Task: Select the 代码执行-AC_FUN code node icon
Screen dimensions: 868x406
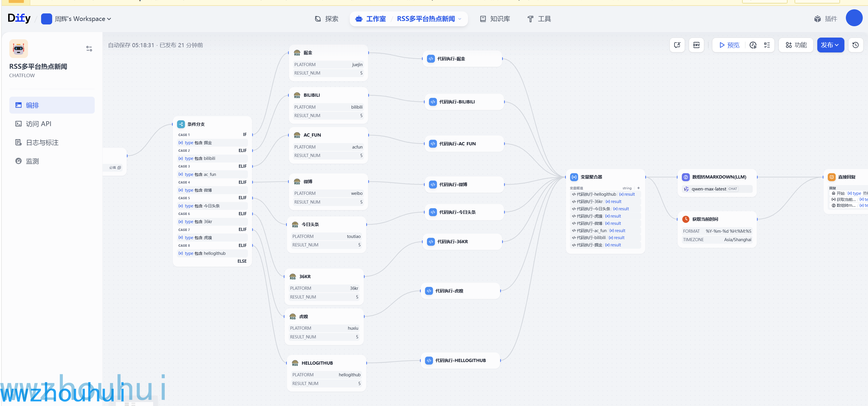Action: [x=433, y=144]
